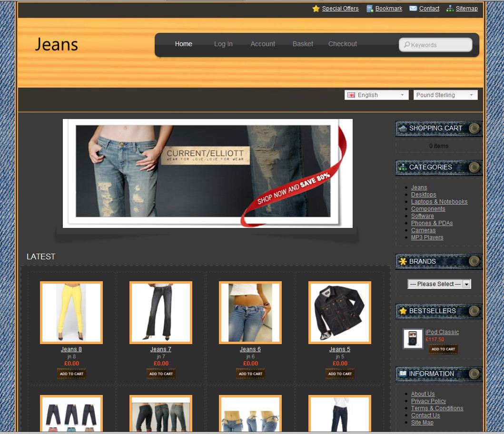Open the iPod Classic bestseller link
The height and width of the screenshot is (434, 504).
[442, 332]
